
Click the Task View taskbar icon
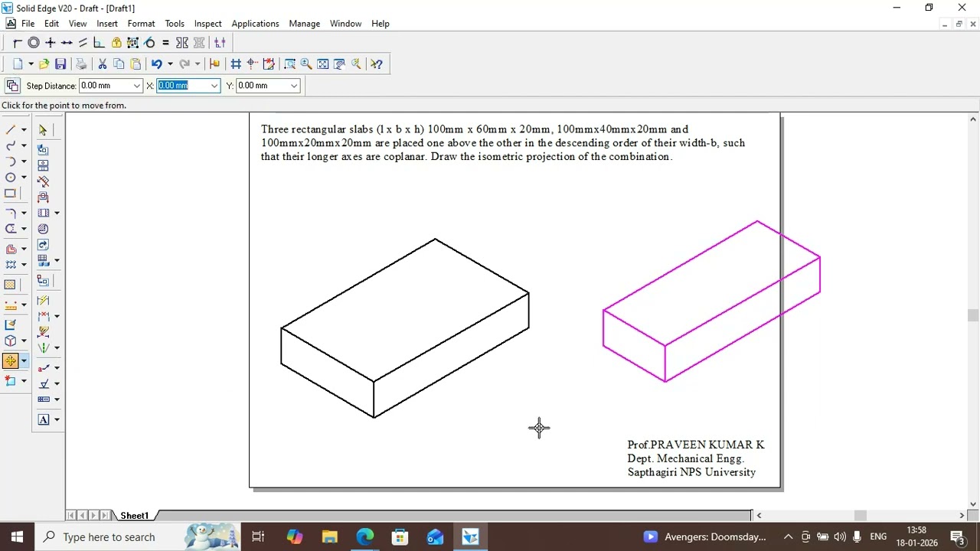coord(258,536)
